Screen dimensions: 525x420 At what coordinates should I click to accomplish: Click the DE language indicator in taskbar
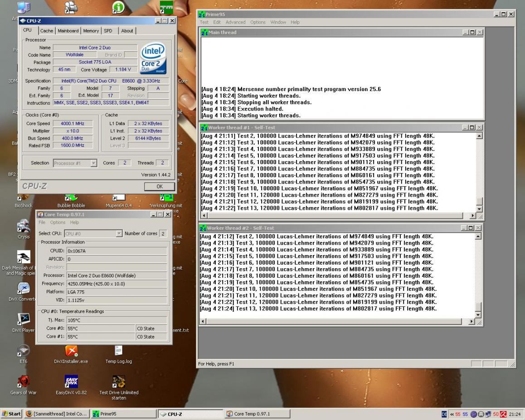pos(444,414)
